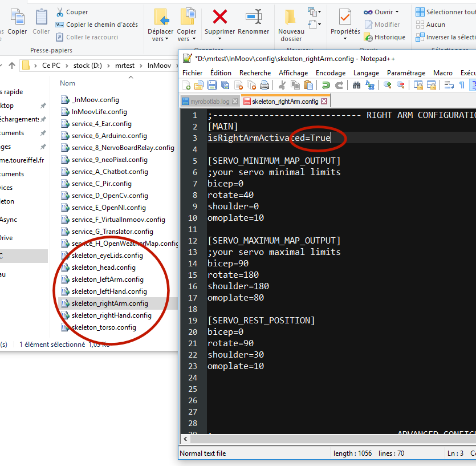Click Aucun in the Explorer ribbon
This screenshot has height=466, width=476.
(430, 25)
